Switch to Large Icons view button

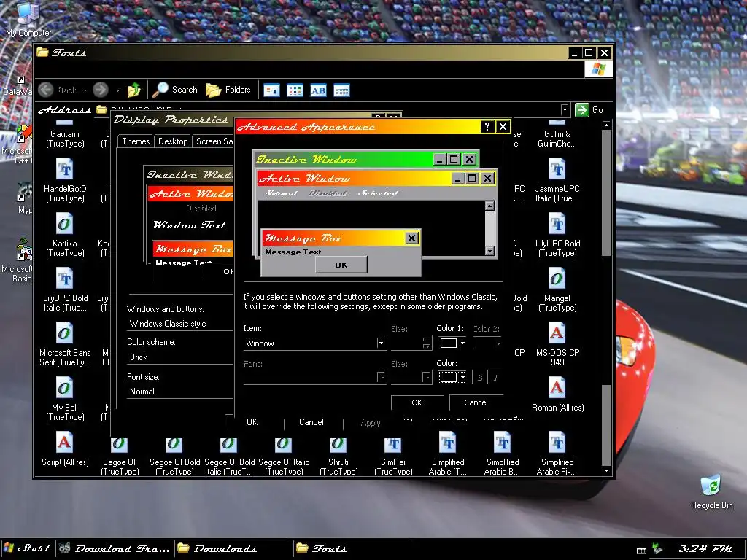pyautogui.click(x=271, y=90)
